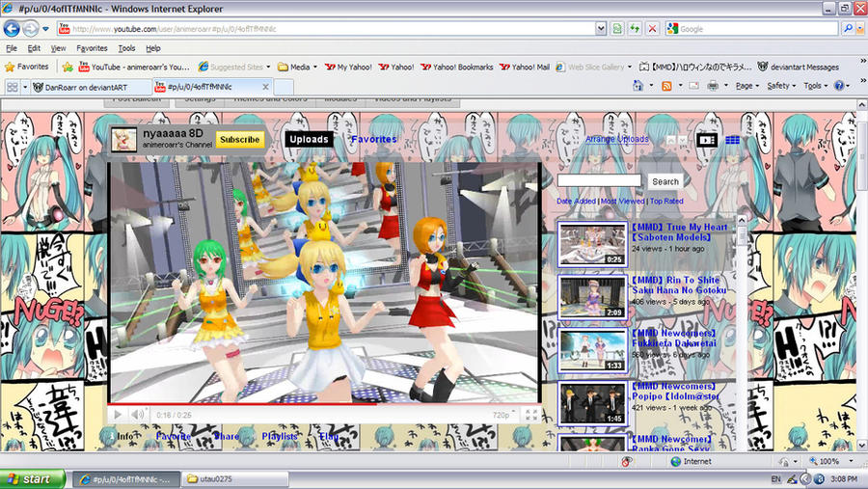
Task: Click the Print icon
Action: [x=713, y=86]
